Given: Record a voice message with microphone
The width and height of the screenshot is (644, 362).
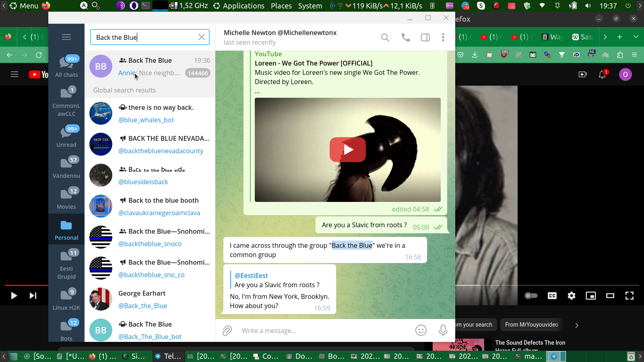Looking at the screenshot, I should [x=443, y=330].
